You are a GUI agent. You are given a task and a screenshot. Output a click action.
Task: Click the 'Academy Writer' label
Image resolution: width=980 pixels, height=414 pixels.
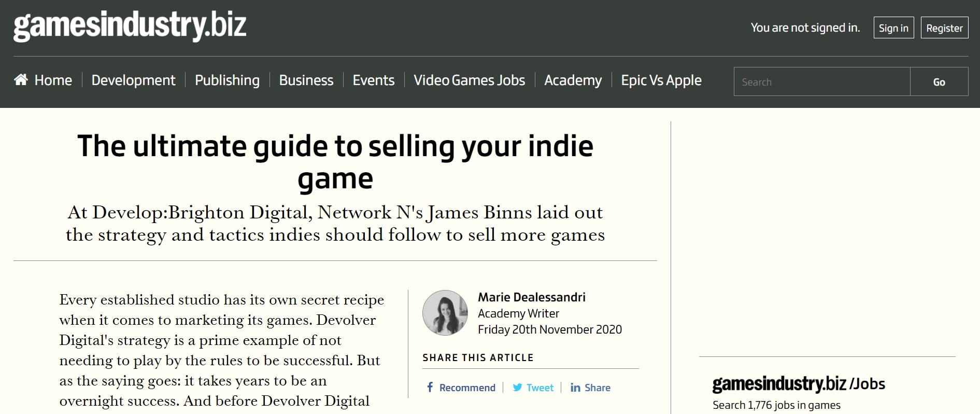click(518, 313)
